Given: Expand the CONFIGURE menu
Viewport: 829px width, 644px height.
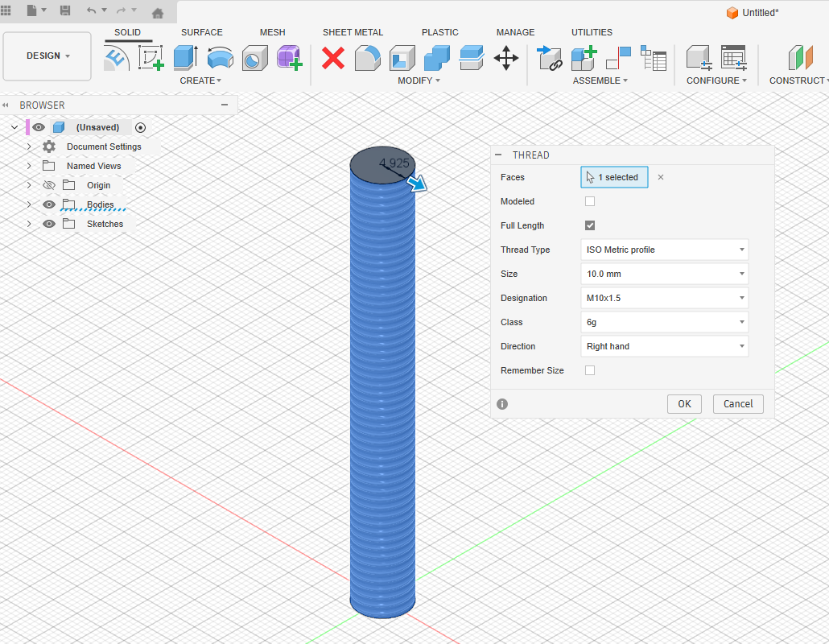Looking at the screenshot, I should [716, 80].
